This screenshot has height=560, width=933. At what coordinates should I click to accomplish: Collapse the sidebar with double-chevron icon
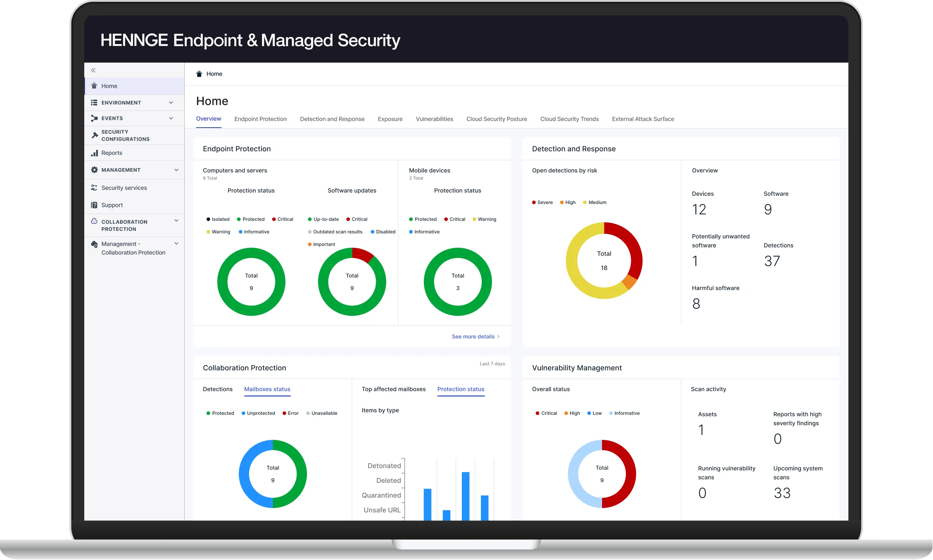pyautogui.click(x=93, y=70)
